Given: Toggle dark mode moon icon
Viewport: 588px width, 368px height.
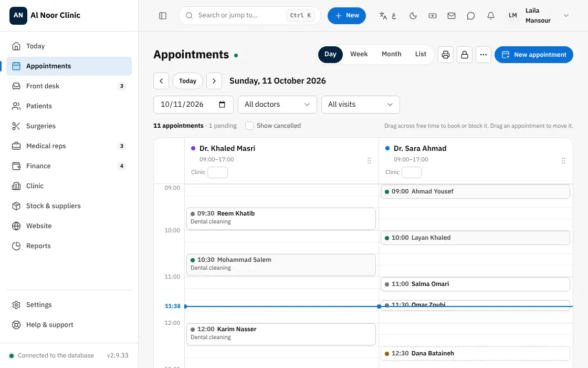Looking at the screenshot, I should [x=413, y=16].
